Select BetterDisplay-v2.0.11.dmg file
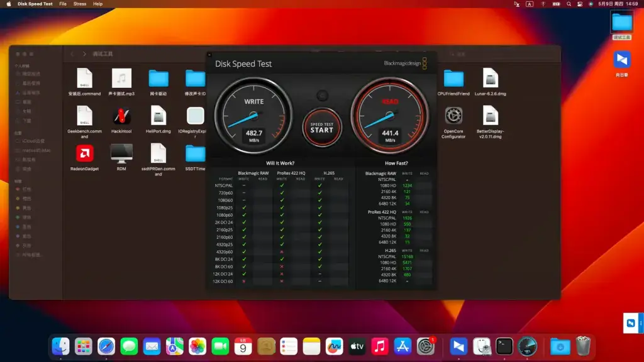This screenshot has width=644, height=362. (490, 122)
